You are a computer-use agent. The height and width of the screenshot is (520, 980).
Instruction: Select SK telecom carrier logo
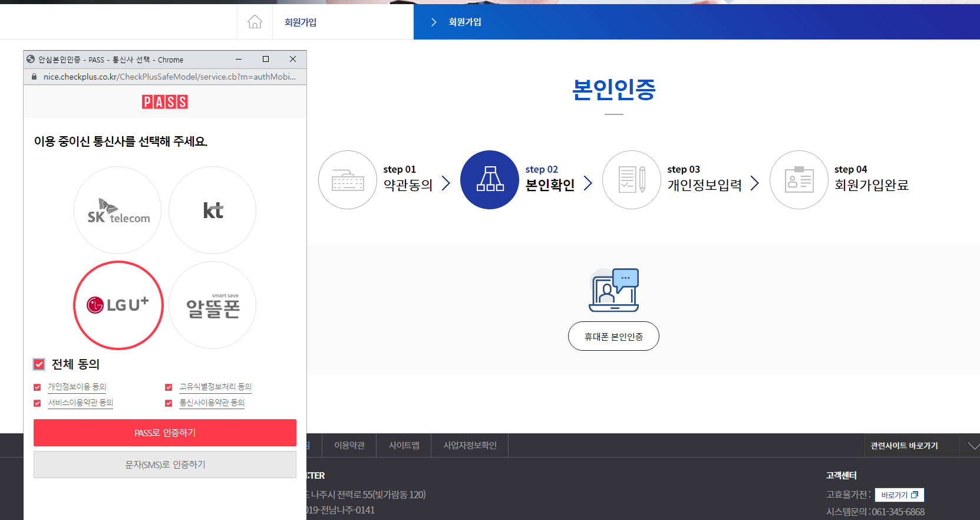(118, 210)
